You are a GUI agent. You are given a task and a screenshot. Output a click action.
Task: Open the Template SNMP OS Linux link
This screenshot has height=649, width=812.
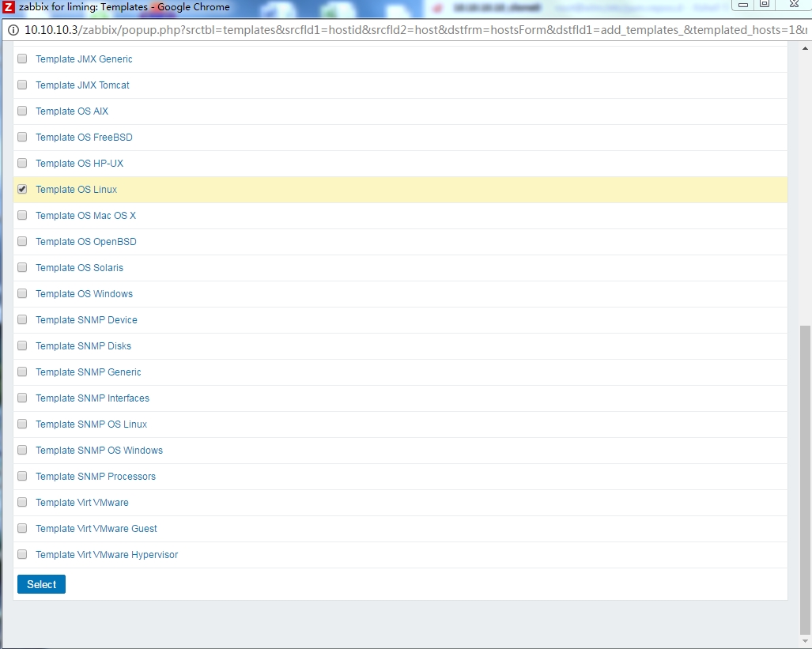coord(91,424)
